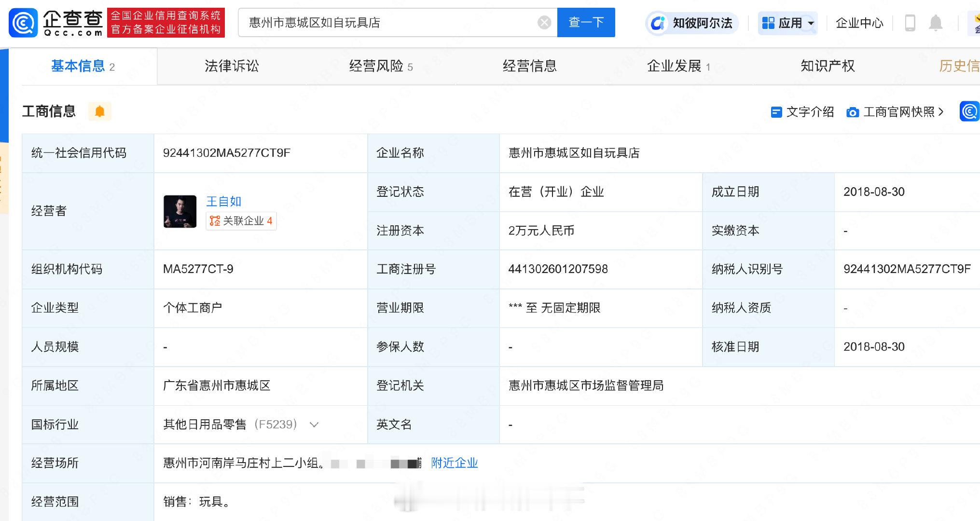Switch to the 企业发展 tab
The image size is (980, 521).
(x=678, y=66)
